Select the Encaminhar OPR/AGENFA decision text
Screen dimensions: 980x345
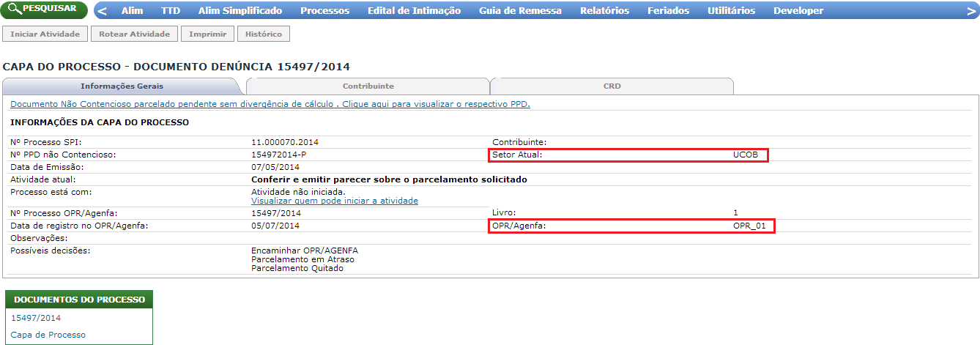[x=305, y=251]
